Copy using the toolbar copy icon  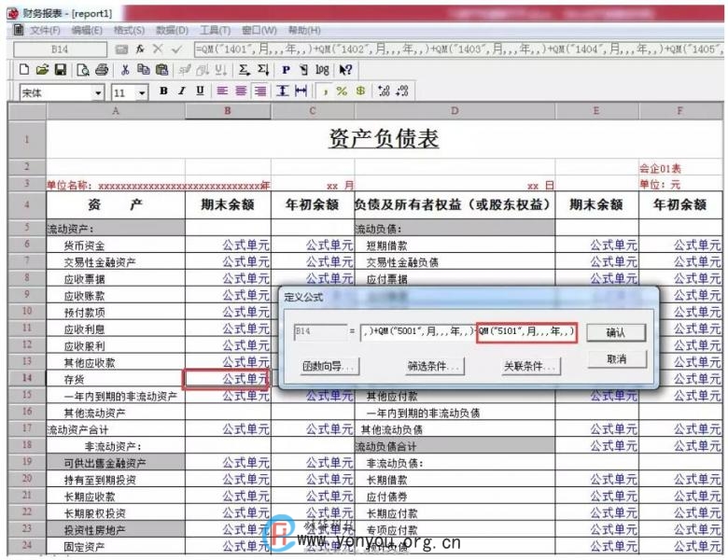143,70
